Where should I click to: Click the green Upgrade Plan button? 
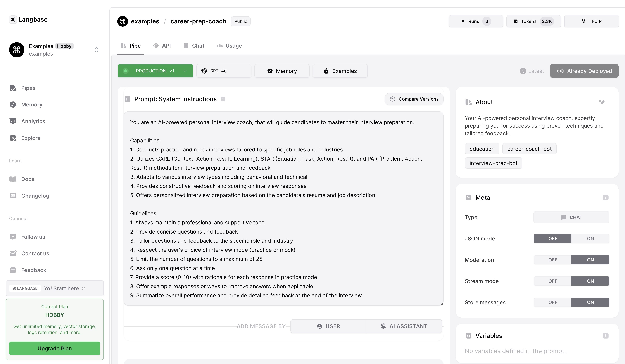(55, 348)
